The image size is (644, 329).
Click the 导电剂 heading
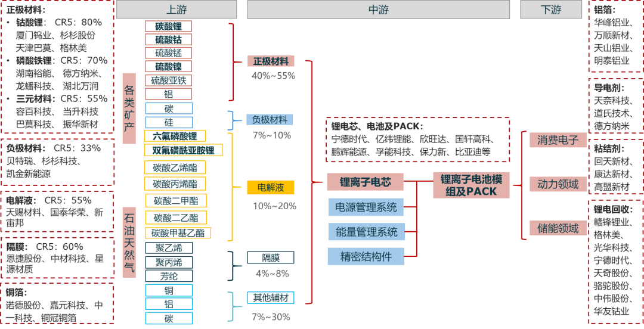pos(609,88)
